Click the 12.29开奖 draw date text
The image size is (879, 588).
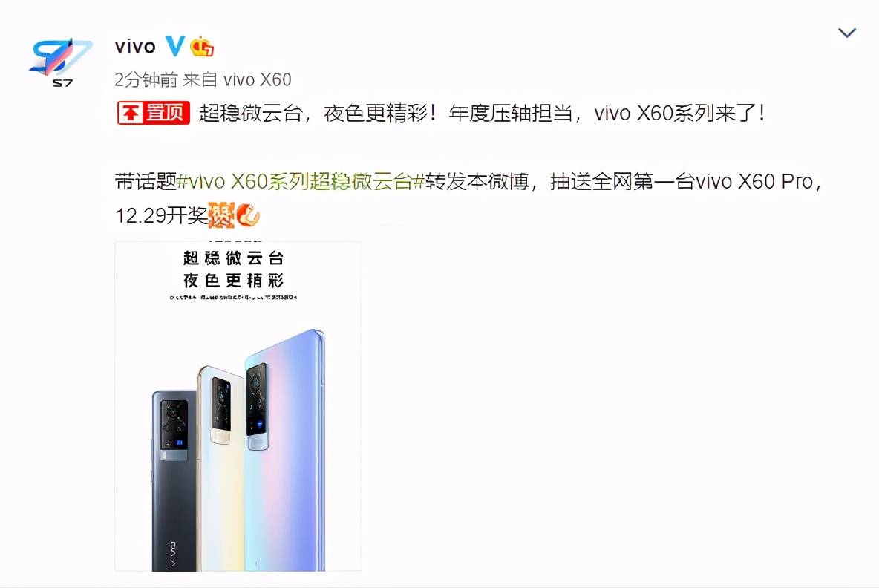point(161,216)
